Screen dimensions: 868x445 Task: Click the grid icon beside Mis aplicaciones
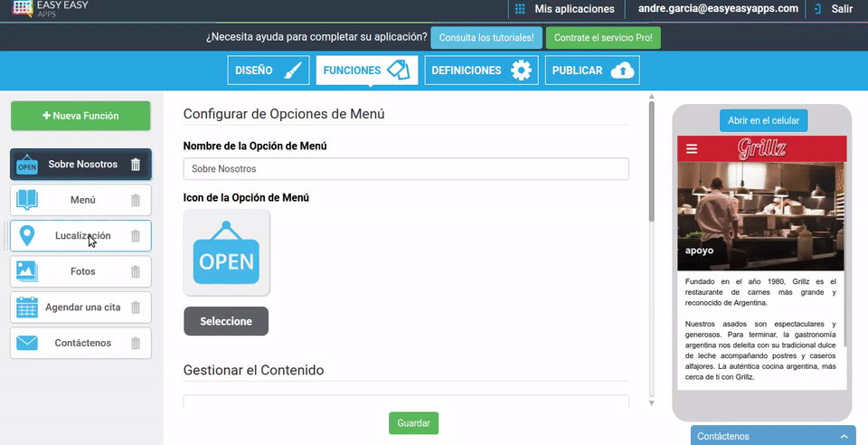(x=520, y=9)
